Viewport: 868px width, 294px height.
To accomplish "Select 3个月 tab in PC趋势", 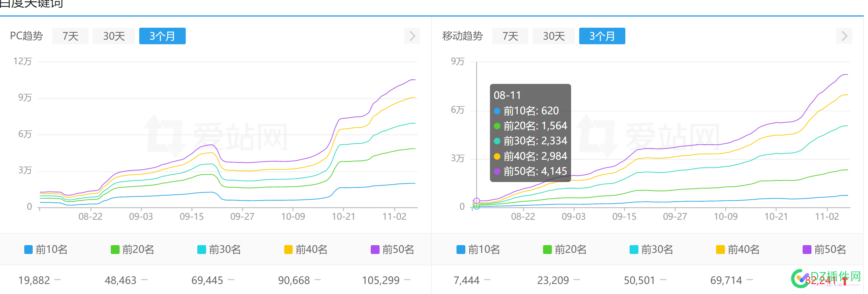I will click(162, 36).
